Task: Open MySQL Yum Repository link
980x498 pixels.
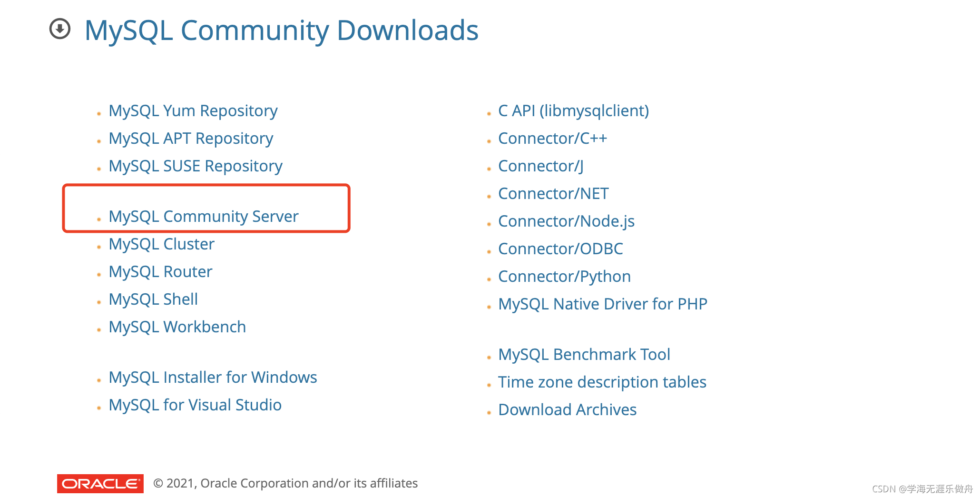Action: pos(193,111)
